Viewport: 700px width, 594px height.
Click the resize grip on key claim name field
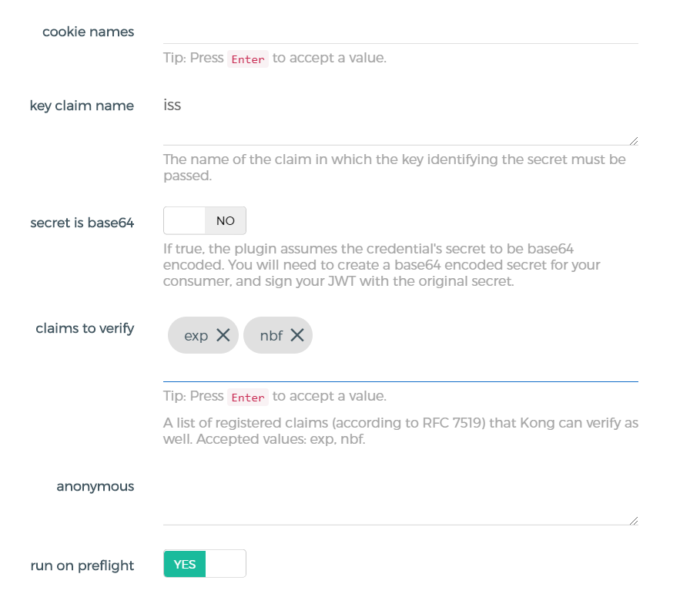(634, 139)
